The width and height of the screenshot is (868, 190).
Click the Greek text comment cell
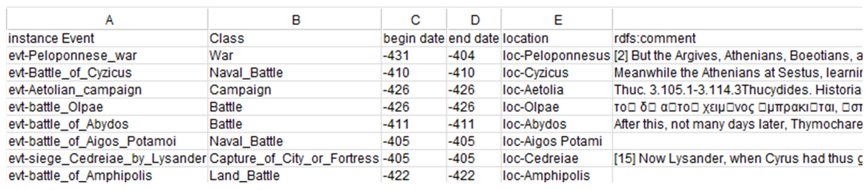(738, 107)
